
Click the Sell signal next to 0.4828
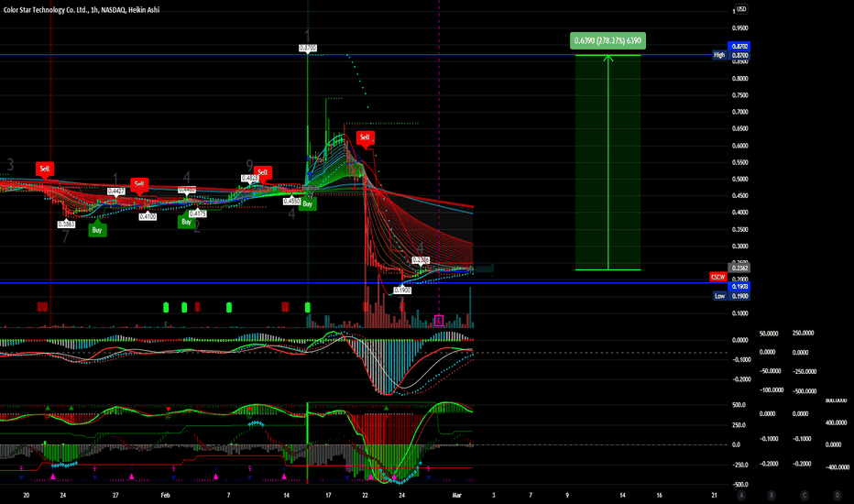[x=262, y=172]
